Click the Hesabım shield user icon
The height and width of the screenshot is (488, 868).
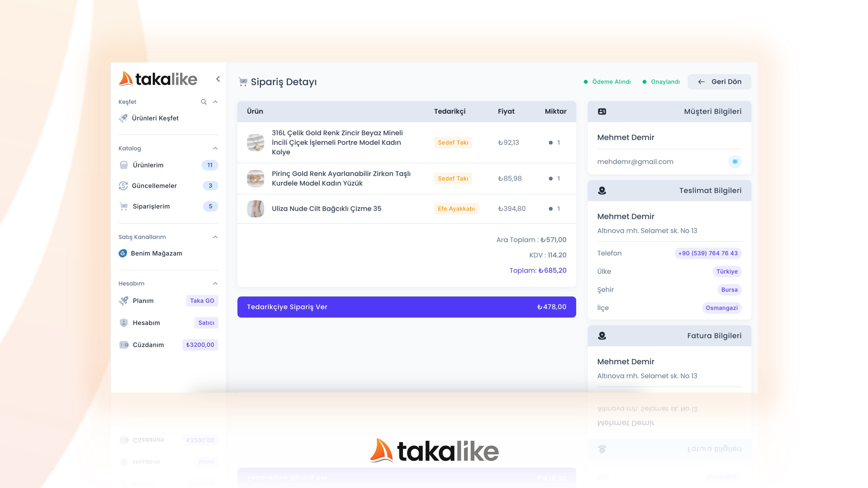click(x=124, y=323)
